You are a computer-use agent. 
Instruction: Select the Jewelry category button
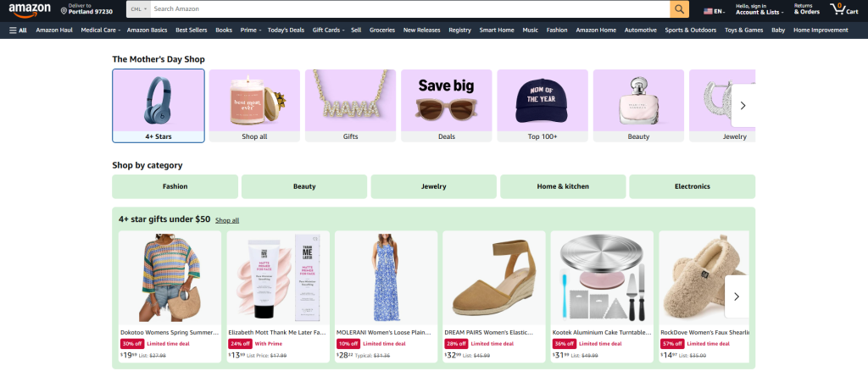(433, 186)
